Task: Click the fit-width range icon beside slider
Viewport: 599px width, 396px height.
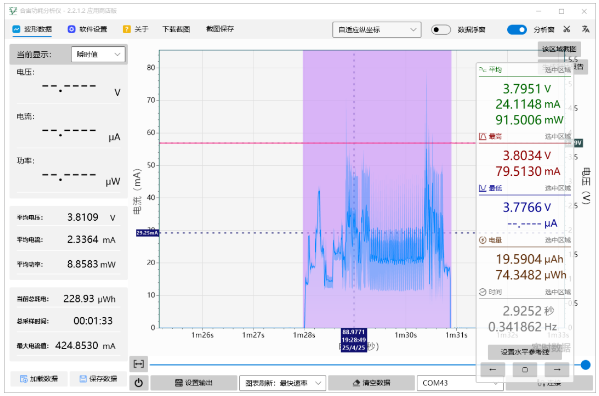Action: click(139, 364)
